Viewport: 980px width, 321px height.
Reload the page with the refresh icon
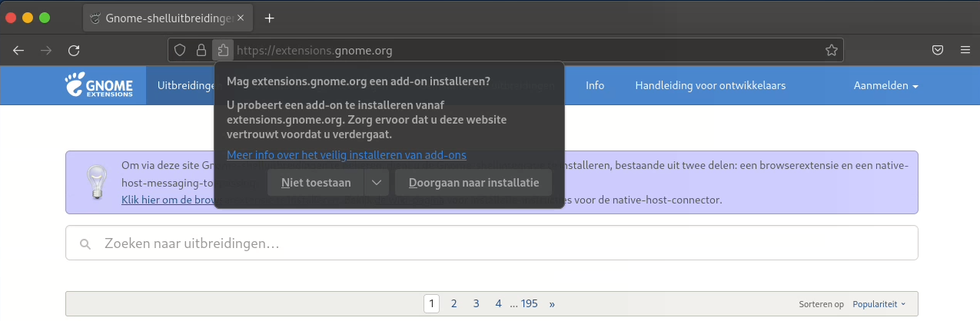click(74, 51)
